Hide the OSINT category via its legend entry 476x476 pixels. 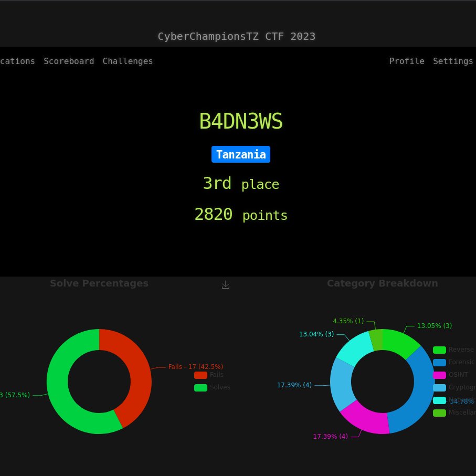(439, 375)
